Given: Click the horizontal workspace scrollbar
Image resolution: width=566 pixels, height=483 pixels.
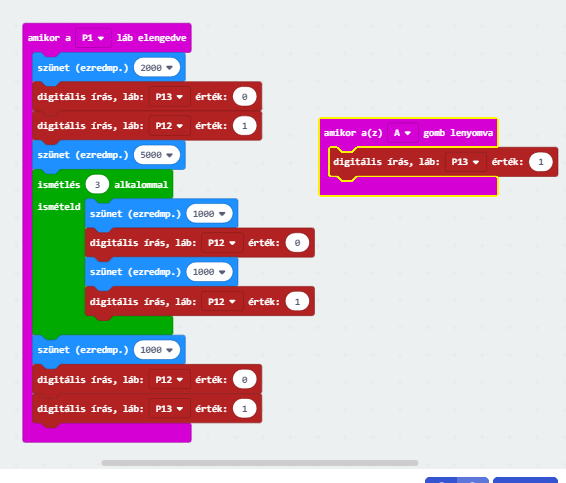Looking at the screenshot, I should tap(260, 463).
